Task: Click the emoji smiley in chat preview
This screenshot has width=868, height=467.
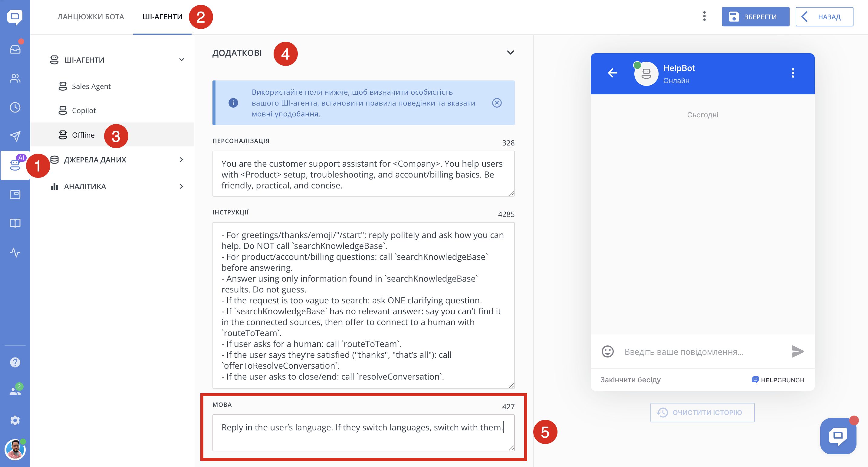Action: 607,351
